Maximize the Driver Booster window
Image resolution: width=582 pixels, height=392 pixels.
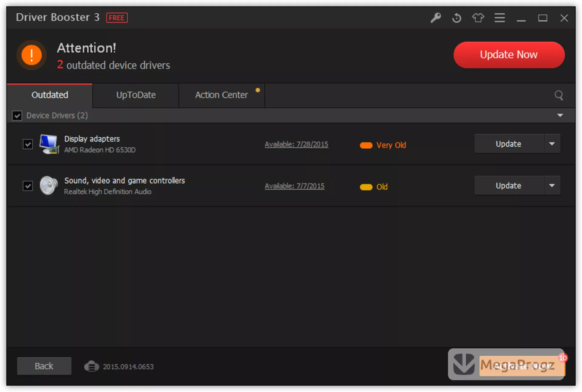[x=543, y=18]
